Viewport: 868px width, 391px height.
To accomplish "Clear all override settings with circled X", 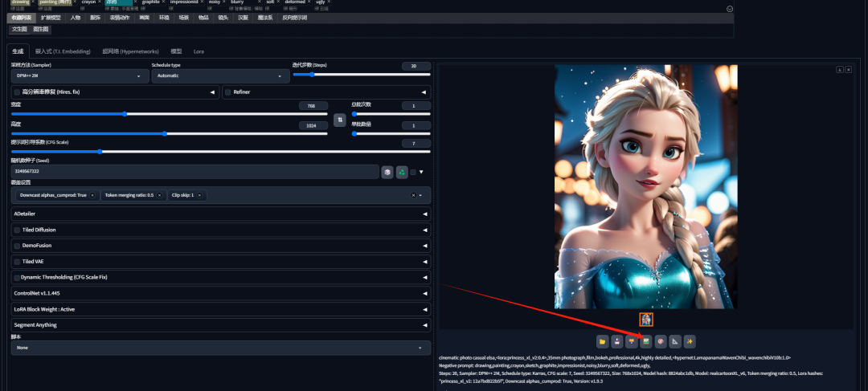I will [x=414, y=195].
